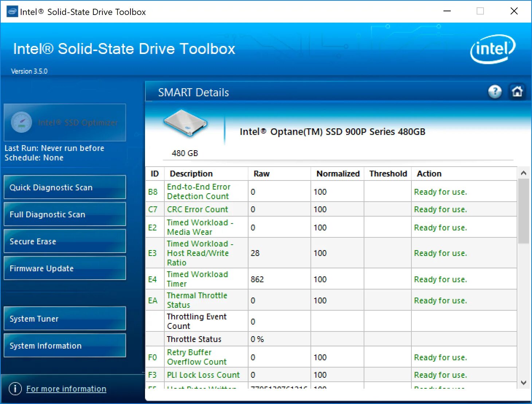The height and width of the screenshot is (404, 532).
Task: Click the Toolbox app icon in title bar
Action: pos(12,12)
